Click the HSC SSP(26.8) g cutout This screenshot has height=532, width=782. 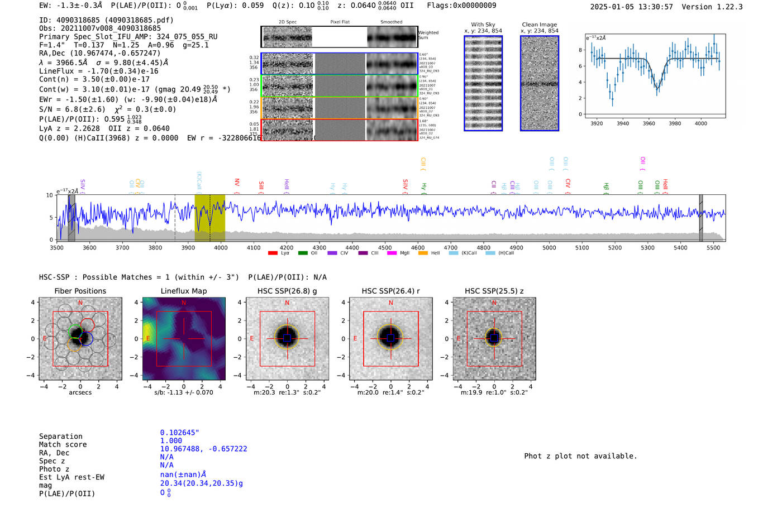(287, 339)
